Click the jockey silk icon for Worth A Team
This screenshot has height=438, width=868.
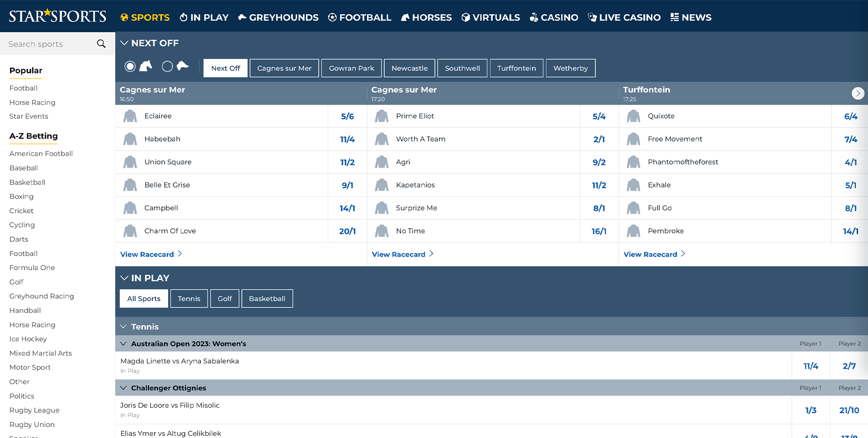382,139
